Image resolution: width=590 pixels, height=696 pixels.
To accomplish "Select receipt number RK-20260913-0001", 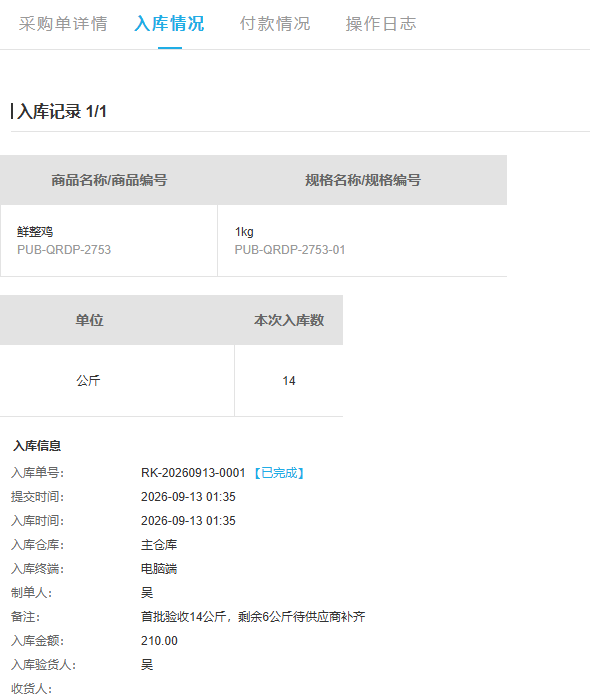I will click(193, 473).
